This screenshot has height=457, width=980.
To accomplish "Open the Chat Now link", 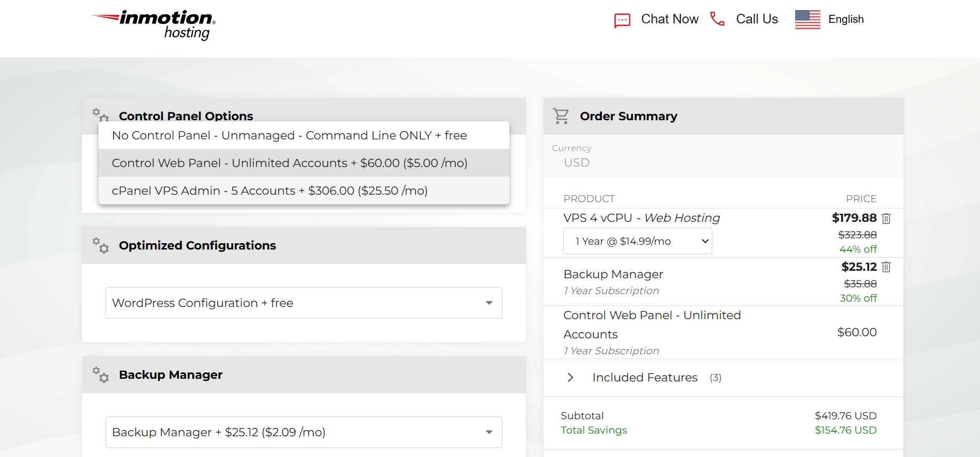I will [670, 19].
